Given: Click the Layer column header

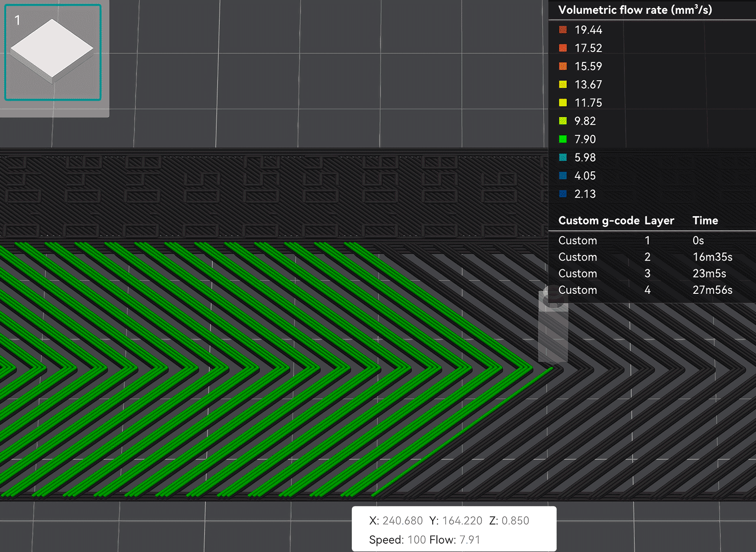Looking at the screenshot, I should pyautogui.click(x=659, y=221).
